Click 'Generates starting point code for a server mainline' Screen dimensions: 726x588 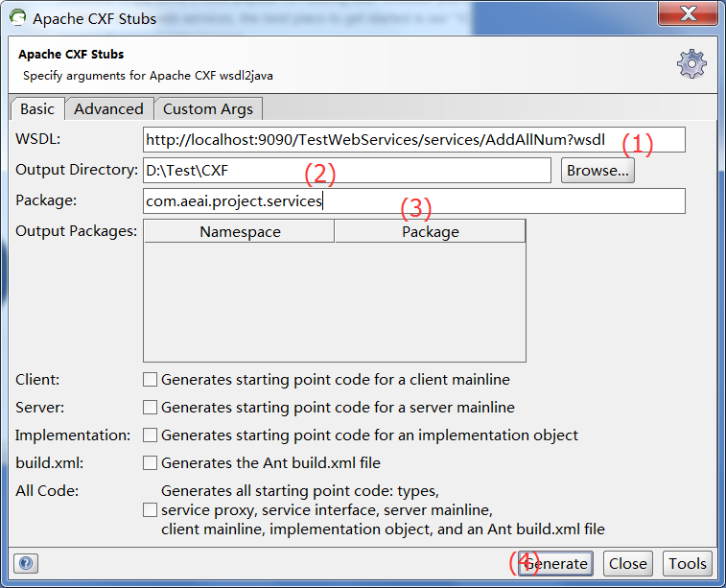tap(338, 408)
